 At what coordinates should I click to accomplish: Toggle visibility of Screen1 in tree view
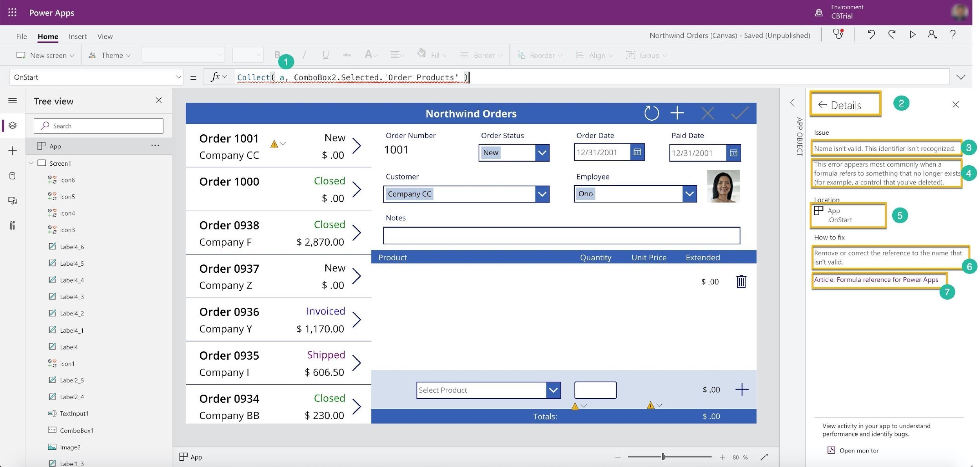point(31,163)
